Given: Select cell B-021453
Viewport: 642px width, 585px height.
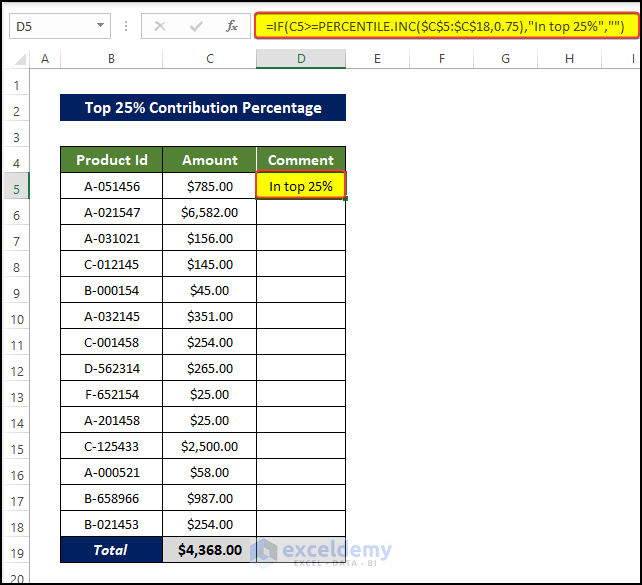Looking at the screenshot, I should [x=111, y=524].
